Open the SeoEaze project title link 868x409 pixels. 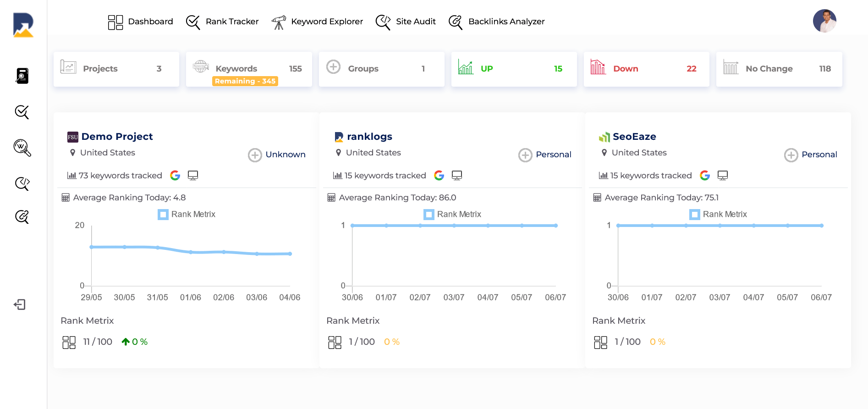click(x=634, y=137)
